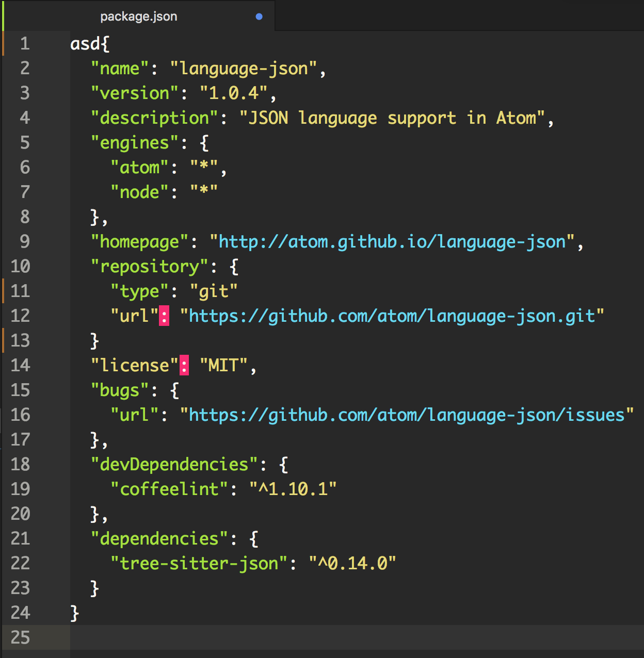This screenshot has width=644, height=658.
Task: Place cursor on empty line 25
Action: point(356,638)
